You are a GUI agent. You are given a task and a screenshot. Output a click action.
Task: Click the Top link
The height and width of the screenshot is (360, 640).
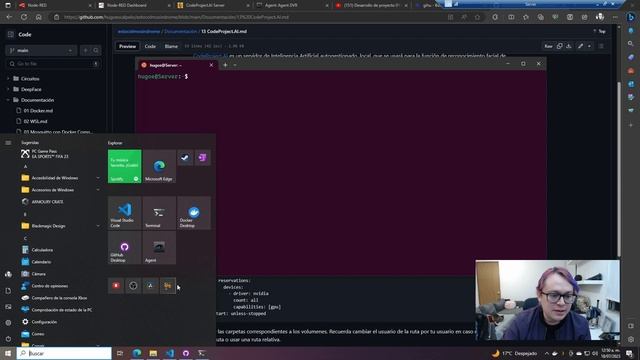[600, 31]
